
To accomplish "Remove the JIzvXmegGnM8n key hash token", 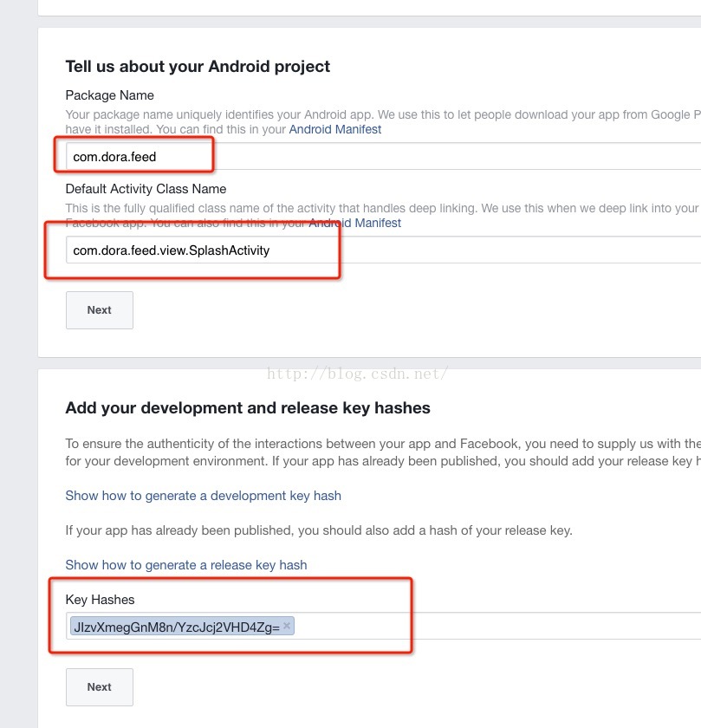I will [287, 625].
